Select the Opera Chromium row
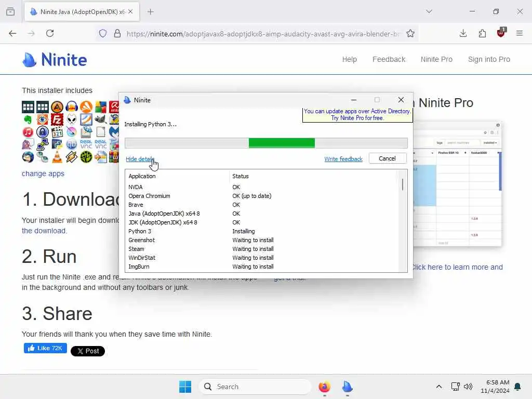The height and width of the screenshot is (399, 532). point(261,196)
